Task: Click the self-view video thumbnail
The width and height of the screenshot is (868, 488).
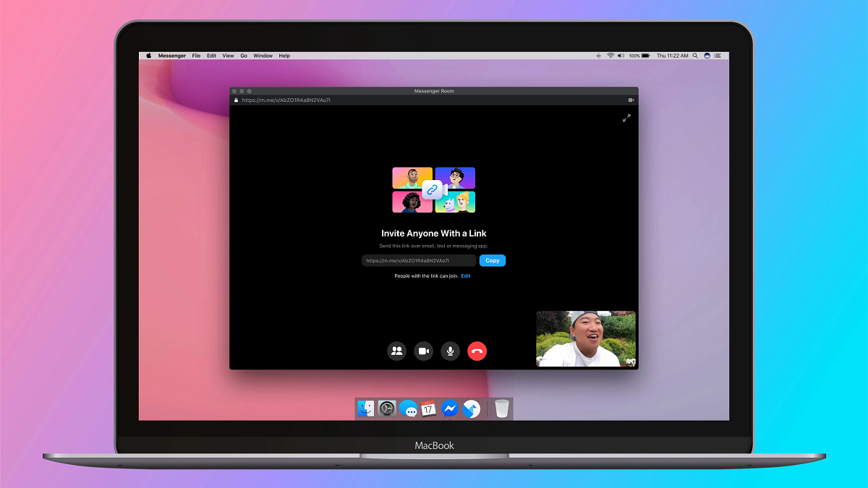Action: pos(586,338)
